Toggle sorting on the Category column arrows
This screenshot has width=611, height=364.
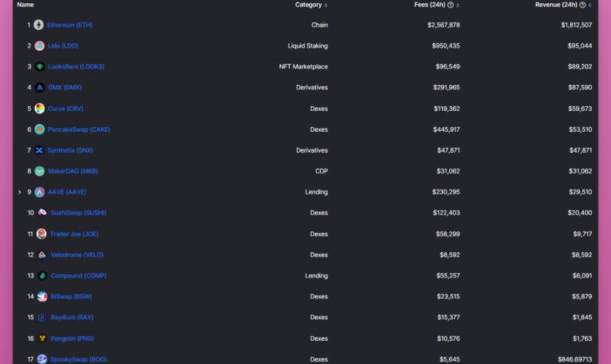(326, 5)
